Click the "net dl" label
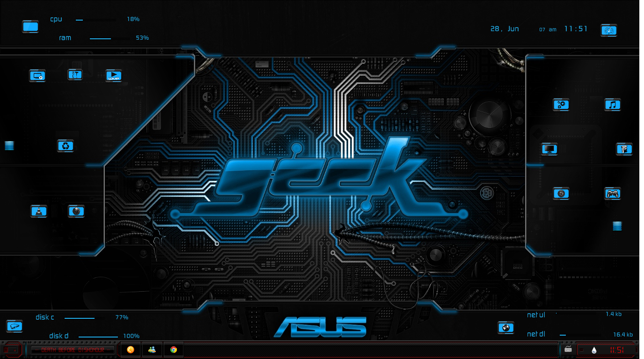 pyautogui.click(x=536, y=334)
